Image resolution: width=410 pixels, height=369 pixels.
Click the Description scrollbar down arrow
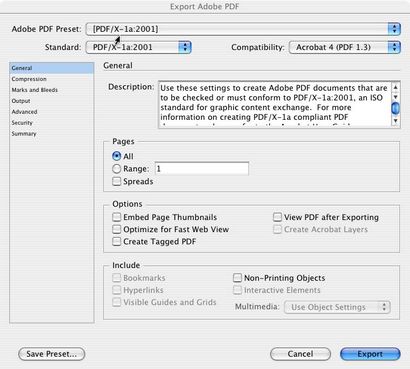click(395, 121)
